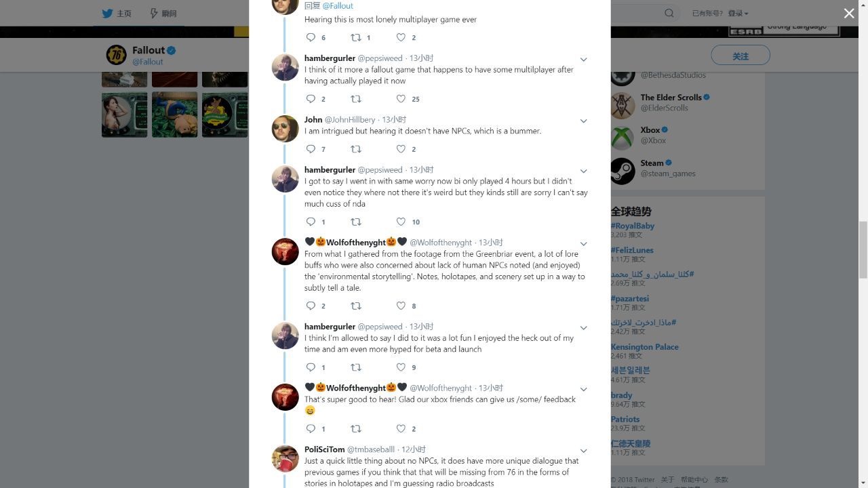Screen dimensions: 868x488
Task: Toggle like on top tweet with 2 likes
Action: tap(401, 37)
